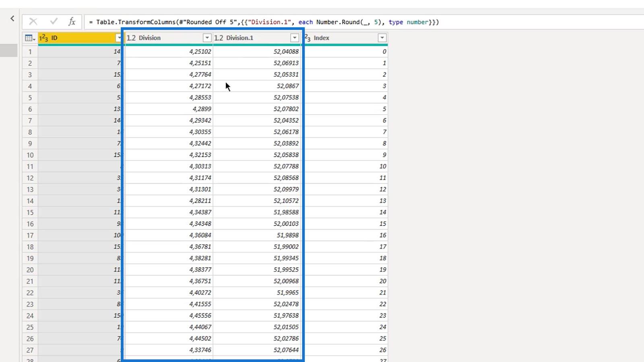This screenshot has height=362, width=644.
Task: Confirm the formula with the checkmark icon
Action: [54, 22]
